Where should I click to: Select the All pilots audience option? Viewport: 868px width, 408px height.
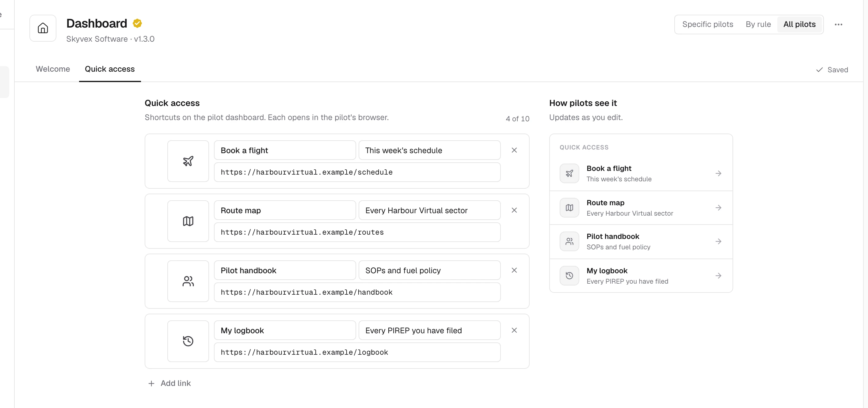coord(799,24)
